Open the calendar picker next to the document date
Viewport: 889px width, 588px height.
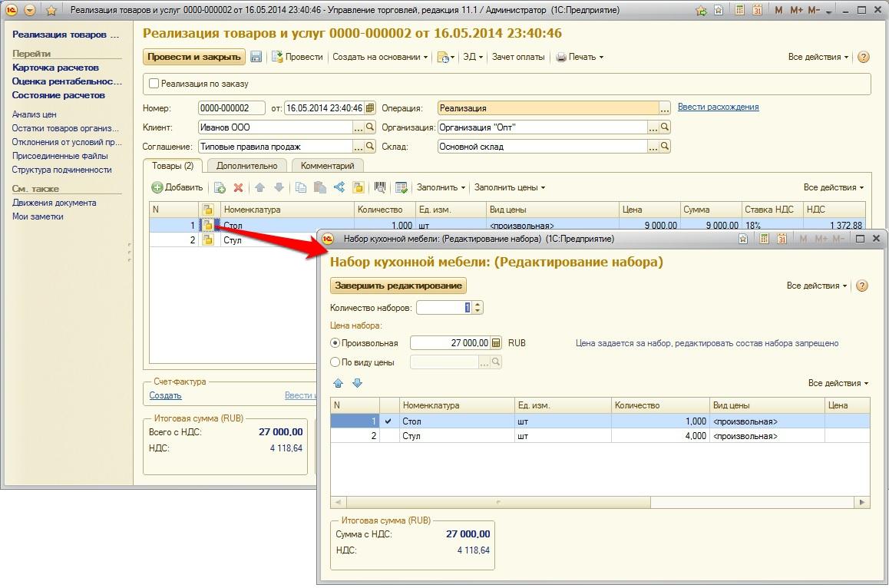point(370,107)
